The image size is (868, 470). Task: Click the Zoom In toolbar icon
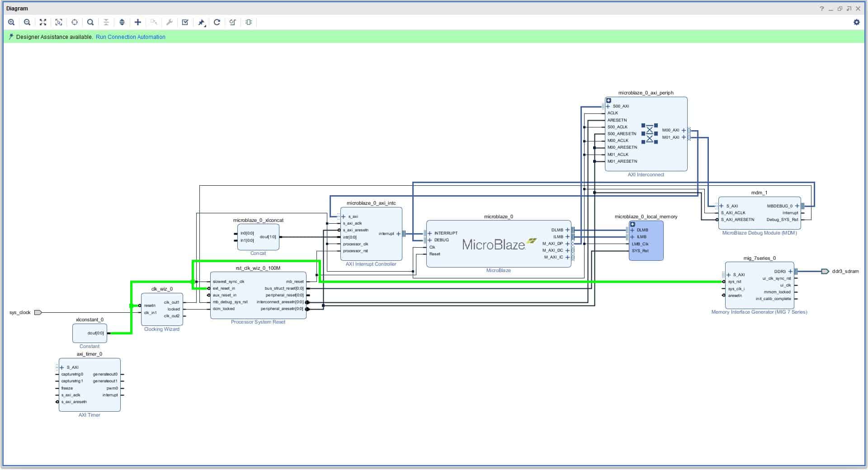11,22
